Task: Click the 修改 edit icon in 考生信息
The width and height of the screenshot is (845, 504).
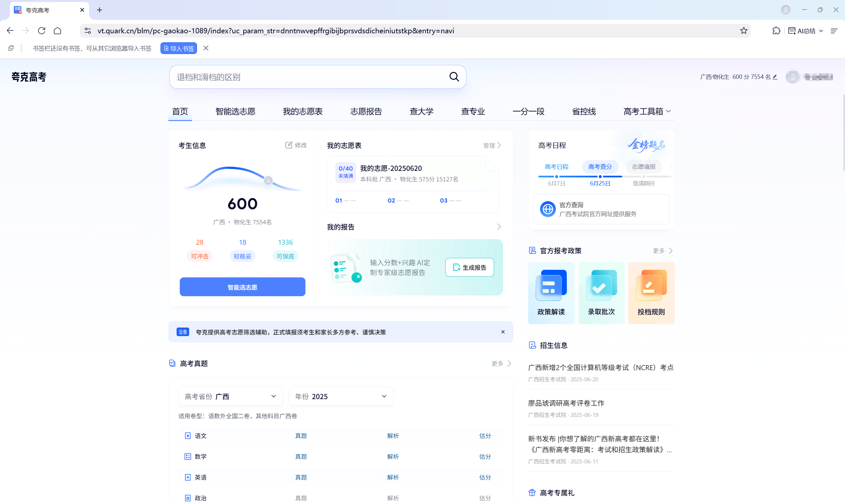Action: [x=289, y=145]
